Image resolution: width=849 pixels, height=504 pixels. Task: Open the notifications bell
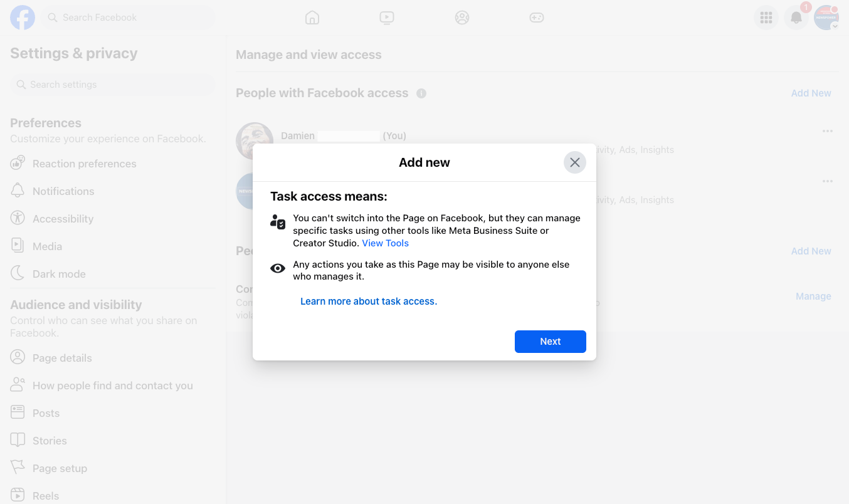(x=796, y=18)
